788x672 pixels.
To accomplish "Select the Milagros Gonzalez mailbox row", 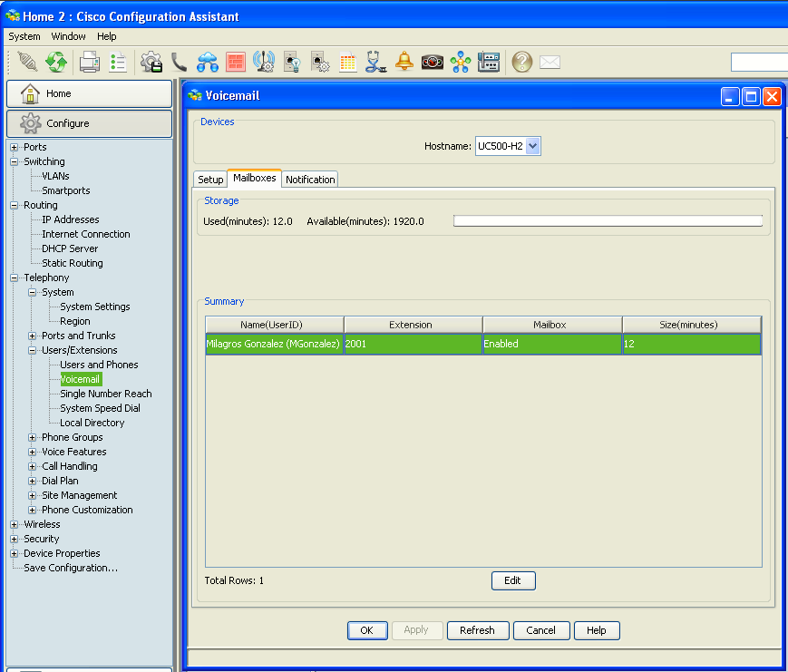I will point(483,344).
